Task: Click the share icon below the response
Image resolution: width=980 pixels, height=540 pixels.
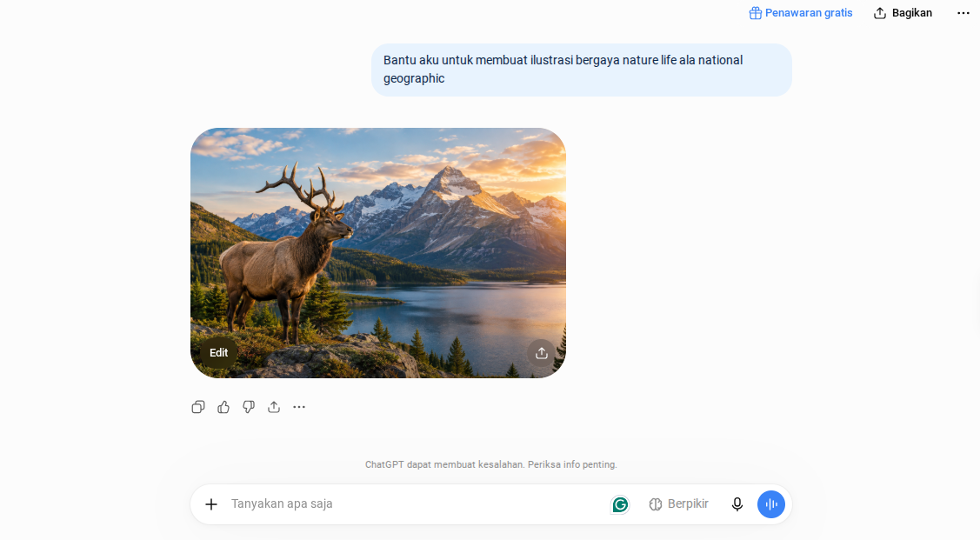Action: point(274,407)
